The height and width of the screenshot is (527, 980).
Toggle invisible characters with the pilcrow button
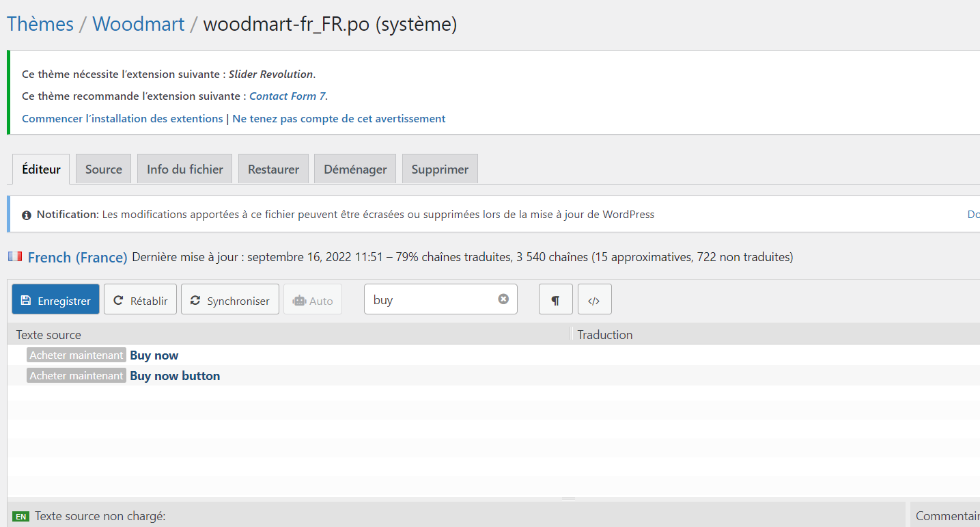click(556, 299)
